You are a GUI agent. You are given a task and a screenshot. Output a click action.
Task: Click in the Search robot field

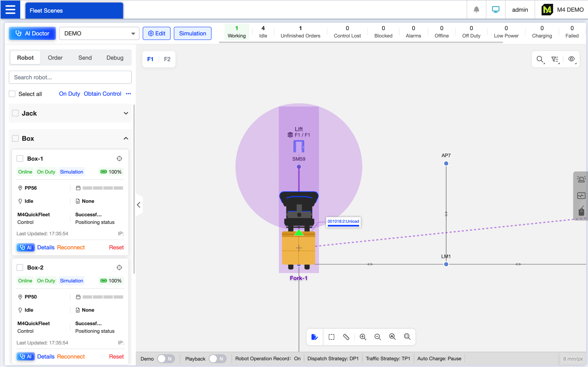(70, 77)
